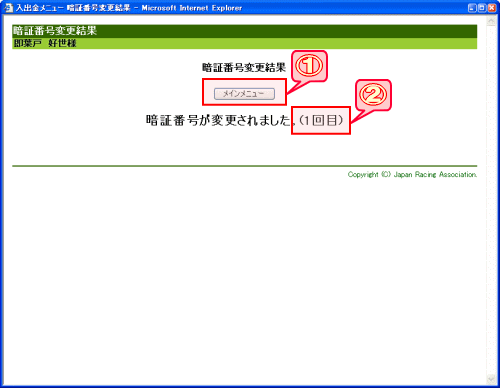Close the 暗証番号変更結果 browser window
Screen dimensions: 500x388
tap(492, 8)
